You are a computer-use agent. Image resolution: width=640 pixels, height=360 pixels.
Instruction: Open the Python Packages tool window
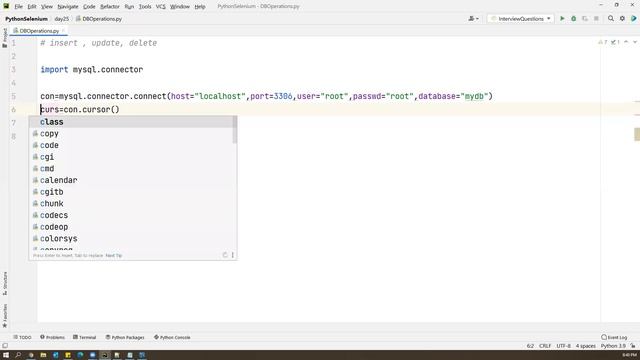pyautogui.click(x=125, y=337)
